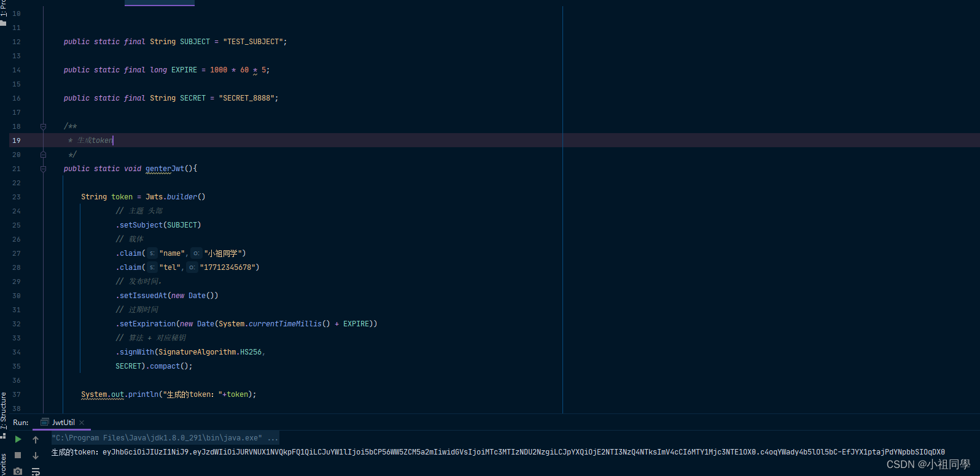
Task: Collapse the Javadoc comment at line 18
Action: (43, 126)
